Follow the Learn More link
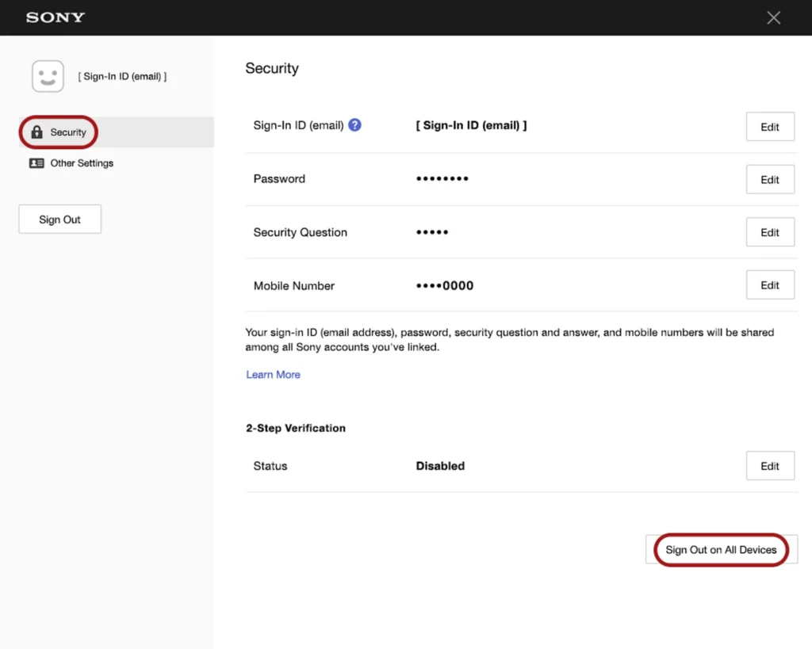 [x=273, y=375]
